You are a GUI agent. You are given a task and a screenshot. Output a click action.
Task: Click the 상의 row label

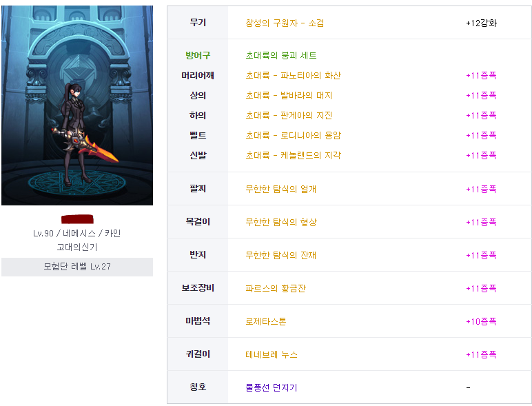[x=198, y=95]
